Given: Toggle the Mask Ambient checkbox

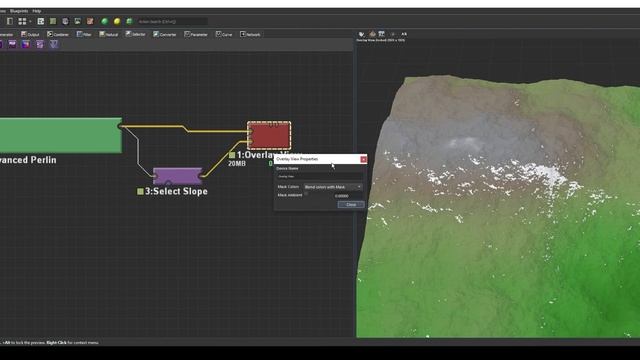Looking at the screenshot, I should coord(306,194).
